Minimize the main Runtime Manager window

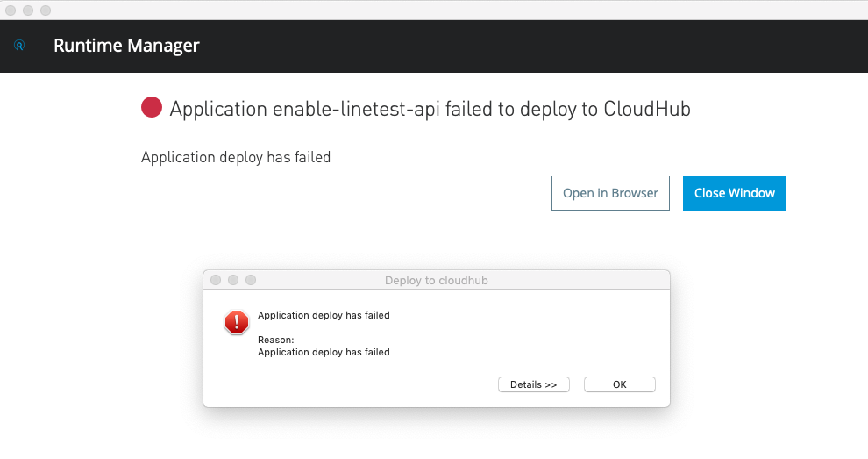pos(29,10)
